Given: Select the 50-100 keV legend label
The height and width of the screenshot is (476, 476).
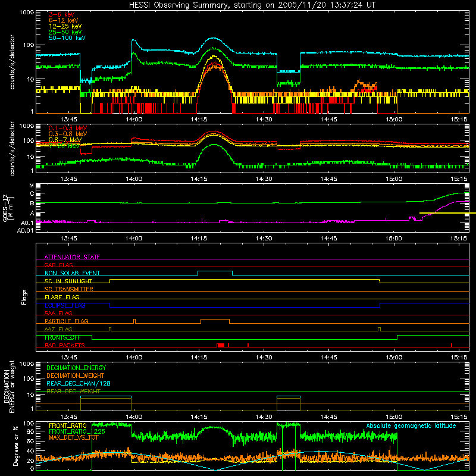Looking at the screenshot, I should [67, 38].
